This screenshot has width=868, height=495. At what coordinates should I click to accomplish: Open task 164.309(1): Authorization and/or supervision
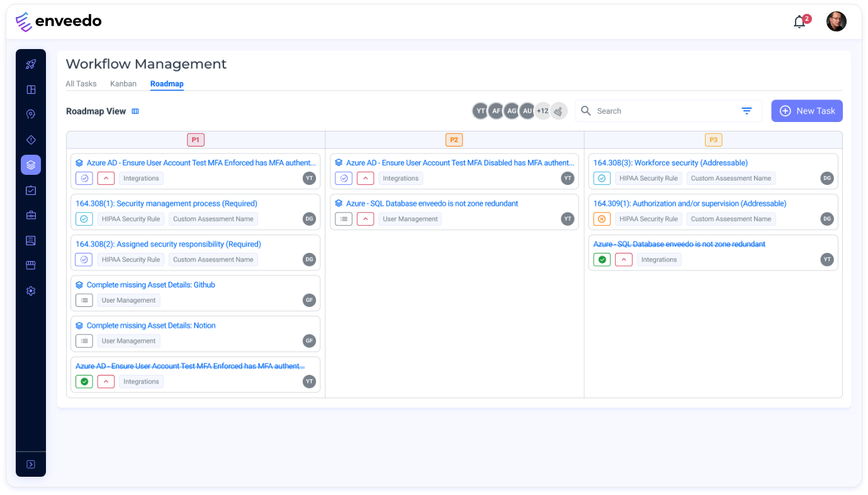coord(690,203)
